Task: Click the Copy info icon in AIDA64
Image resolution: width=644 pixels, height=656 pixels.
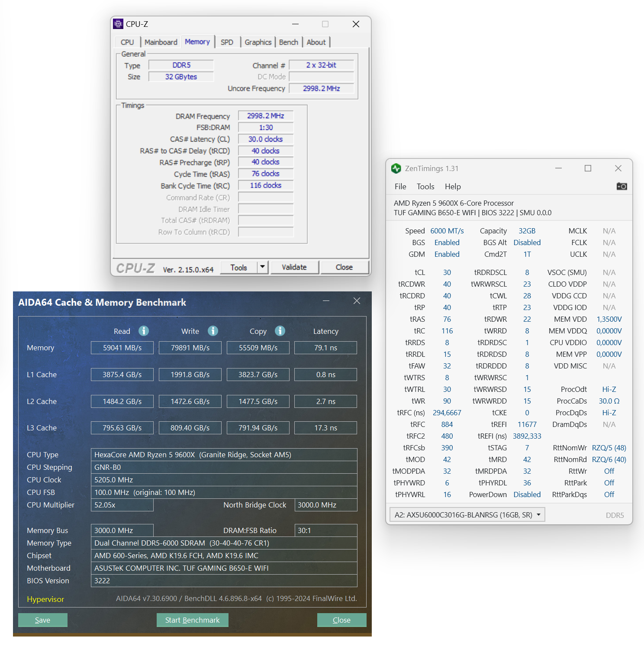Action: 280,331
